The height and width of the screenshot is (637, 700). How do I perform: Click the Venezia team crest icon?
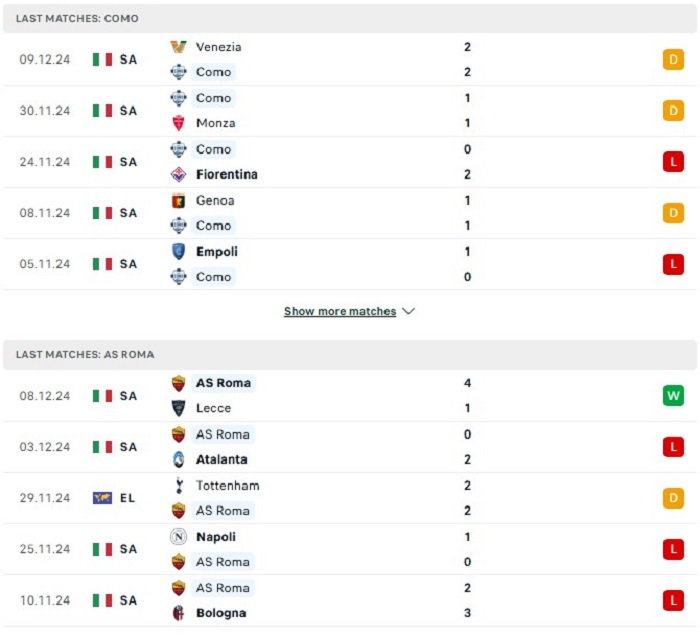coord(178,47)
